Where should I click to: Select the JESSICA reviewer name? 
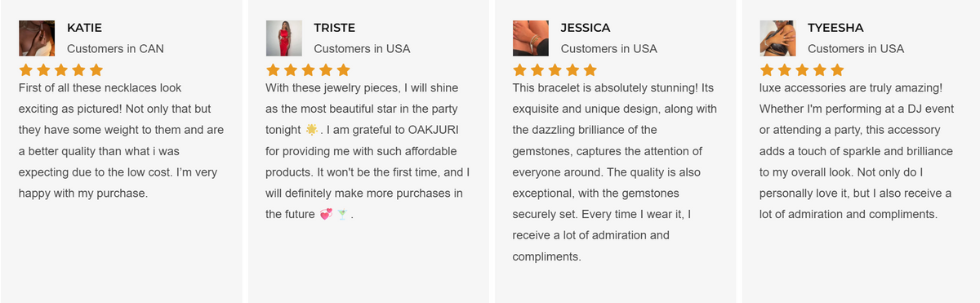[586, 28]
